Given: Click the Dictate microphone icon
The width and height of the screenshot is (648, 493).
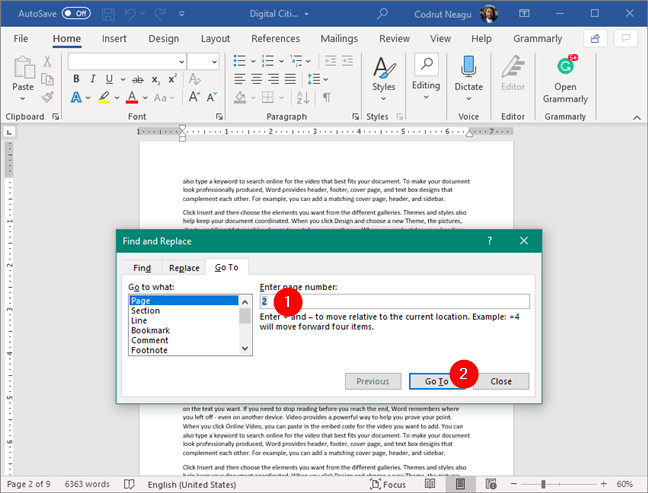Looking at the screenshot, I should (x=468, y=66).
